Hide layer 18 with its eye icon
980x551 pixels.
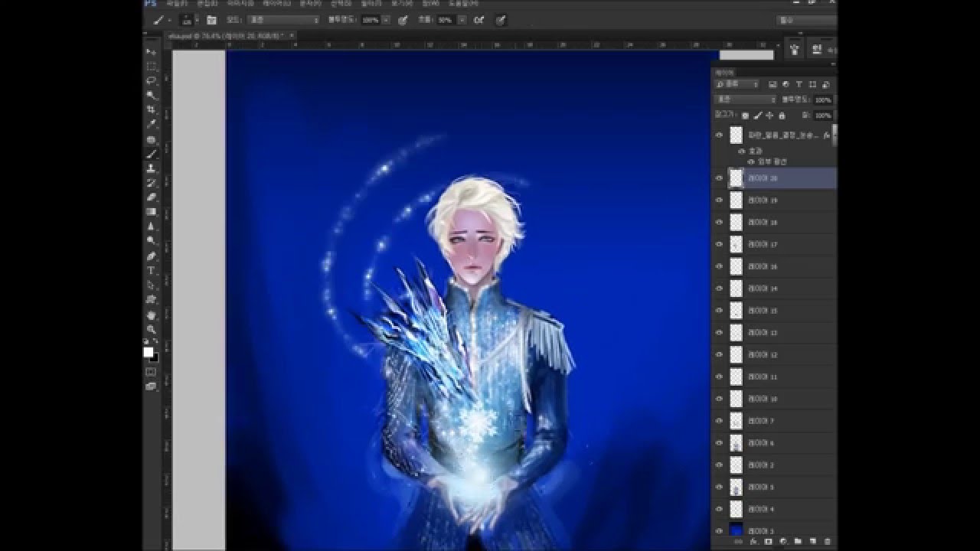point(719,223)
